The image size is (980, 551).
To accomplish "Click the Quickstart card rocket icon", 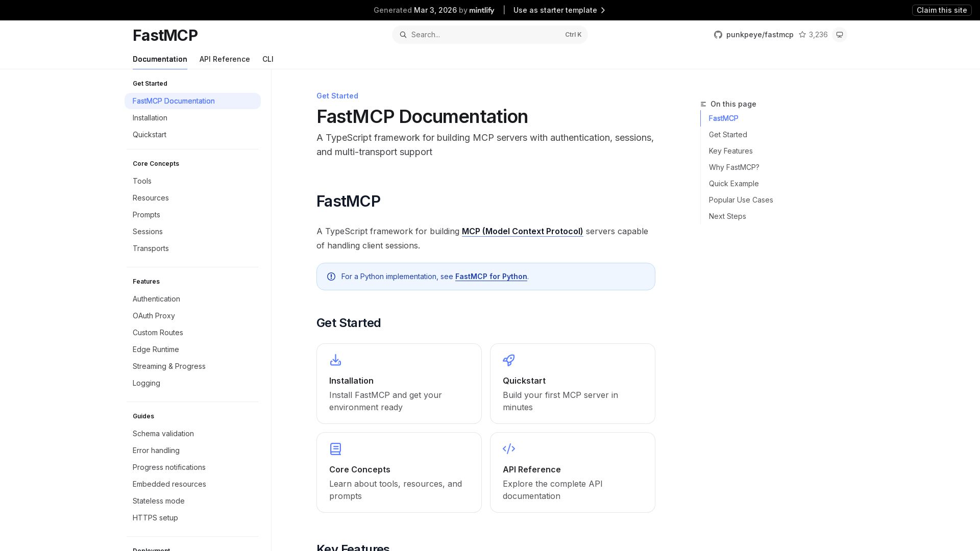I will click(x=509, y=360).
